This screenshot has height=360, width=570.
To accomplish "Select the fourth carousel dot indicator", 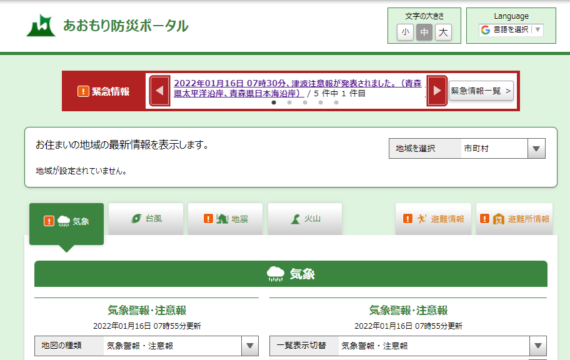I will [x=321, y=103].
